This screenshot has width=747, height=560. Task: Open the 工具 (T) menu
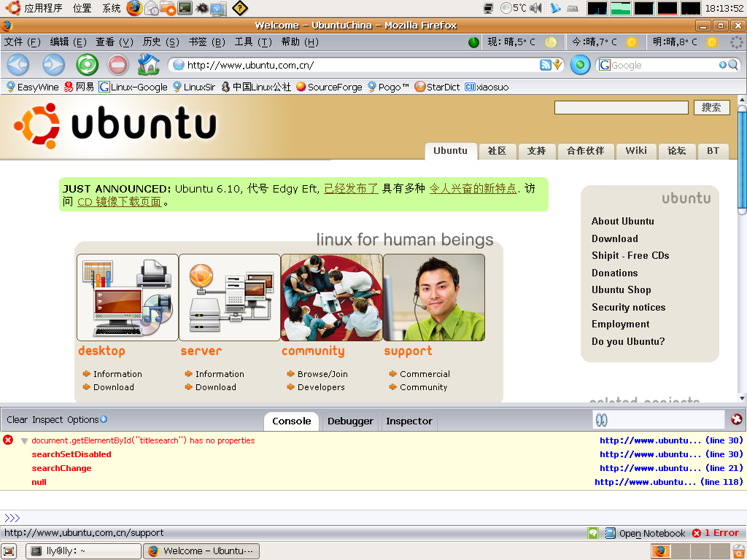253,42
